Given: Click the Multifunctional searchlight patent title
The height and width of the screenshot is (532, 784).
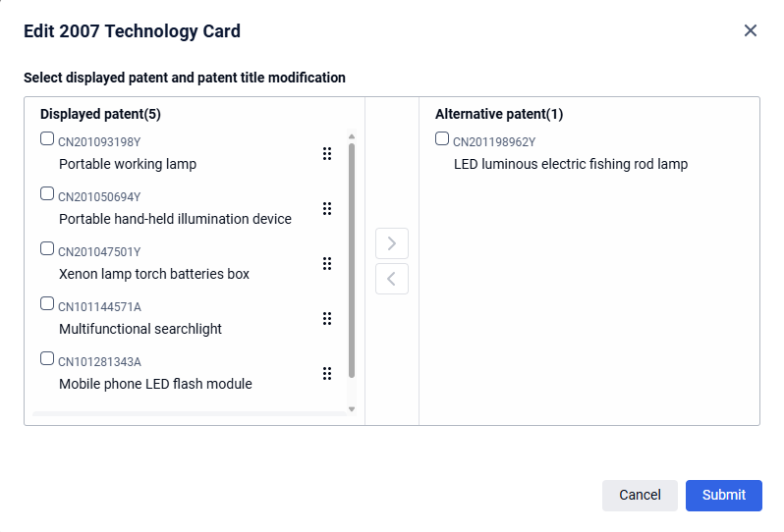Looking at the screenshot, I should (x=140, y=329).
